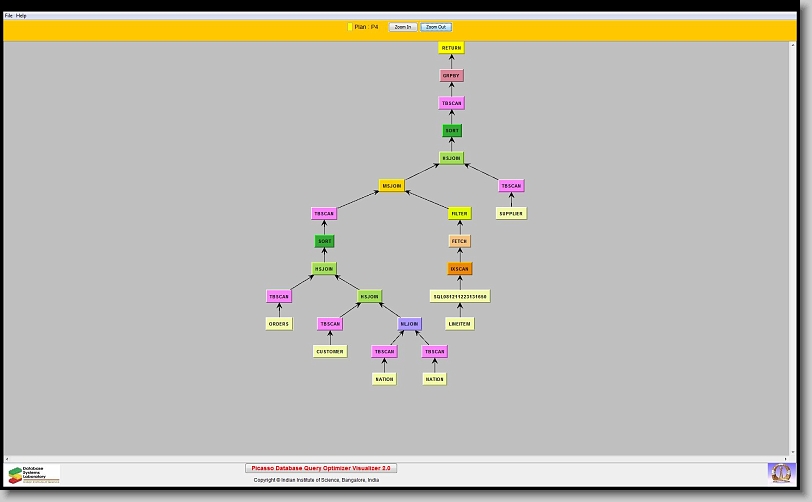This screenshot has height=502, width=812.
Task: Select the SUPPLIER table node
Action: coord(511,213)
